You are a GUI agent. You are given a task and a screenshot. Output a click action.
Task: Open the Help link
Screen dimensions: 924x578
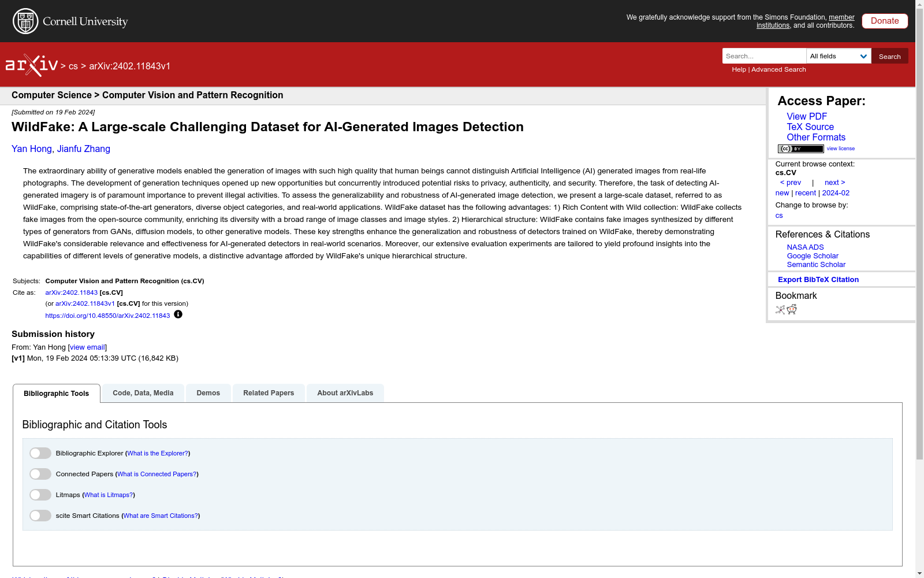739,69
